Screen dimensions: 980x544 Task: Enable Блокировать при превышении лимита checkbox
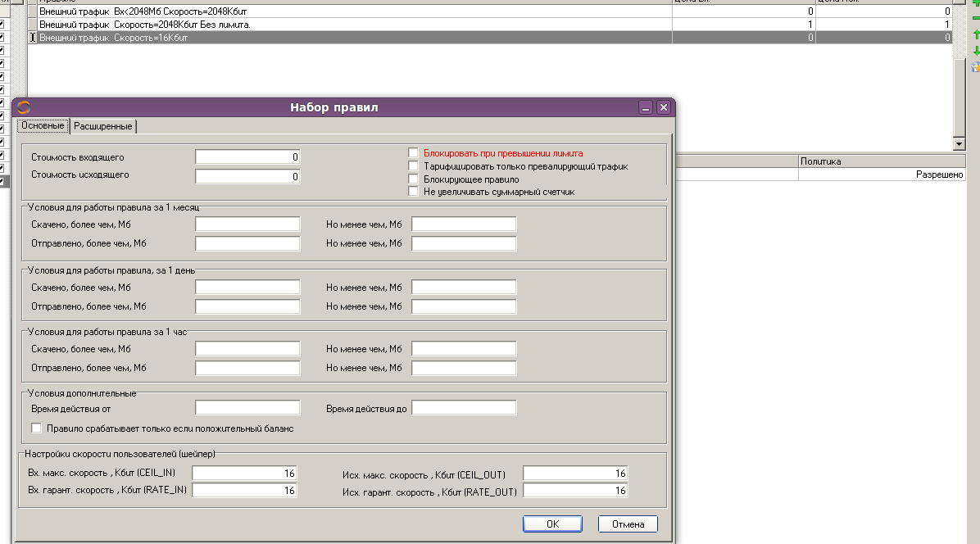pyautogui.click(x=414, y=153)
